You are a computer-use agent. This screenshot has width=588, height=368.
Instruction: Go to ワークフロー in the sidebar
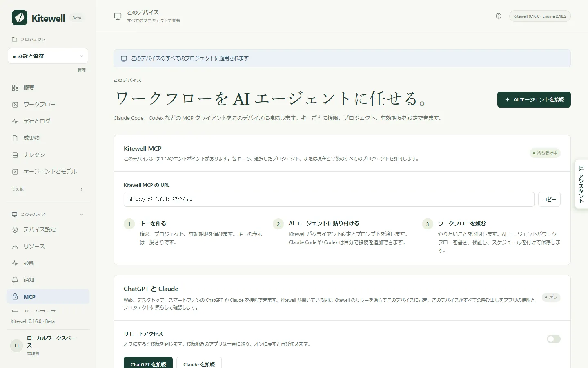tap(48, 105)
